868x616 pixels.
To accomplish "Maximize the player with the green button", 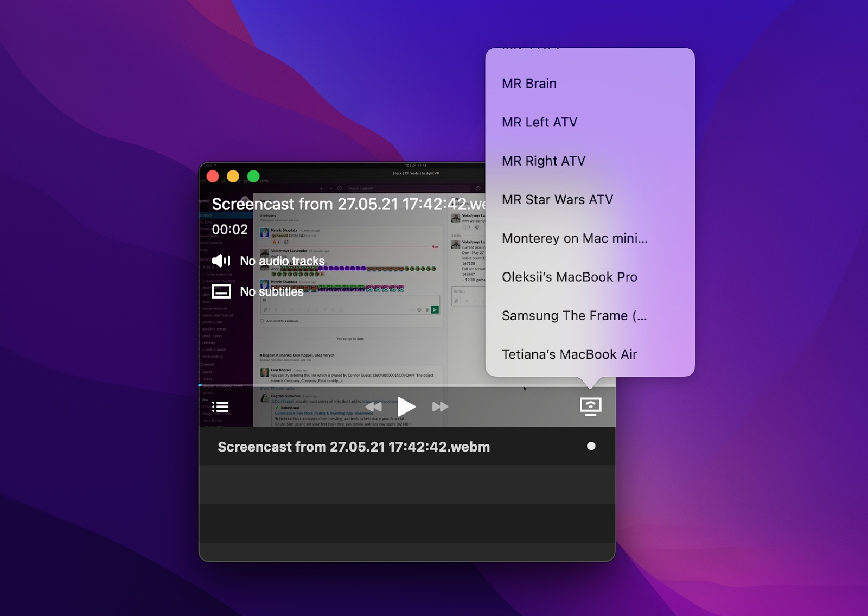I will point(253,176).
